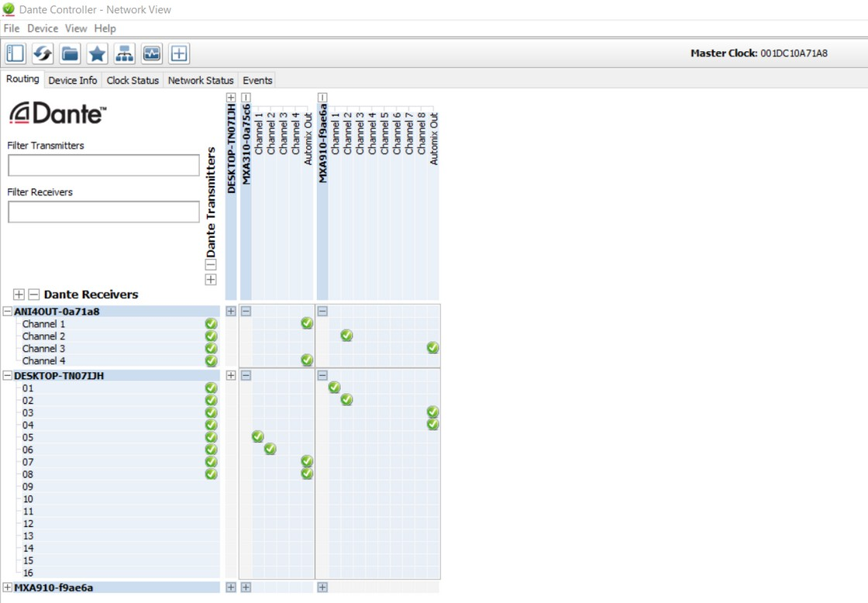Click status icon beside DESKTOP receiver 05
Viewport: 868px width, 603px height.
[x=211, y=437]
